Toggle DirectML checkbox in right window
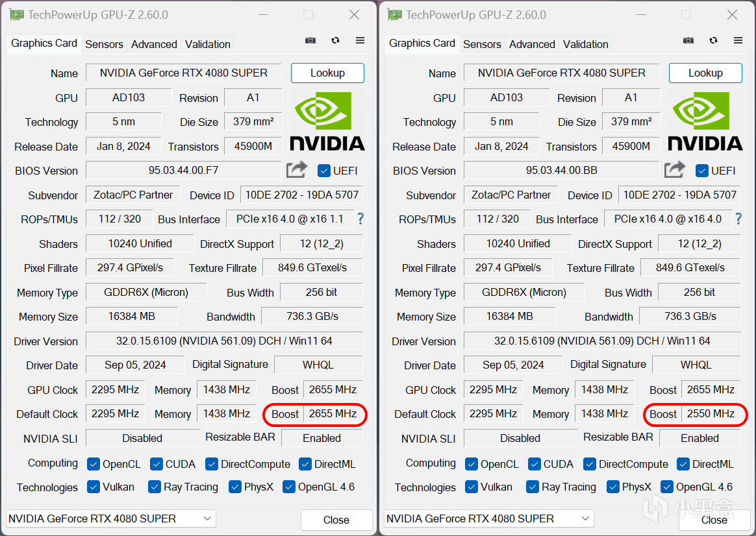 pyautogui.click(x=683, y=464)
